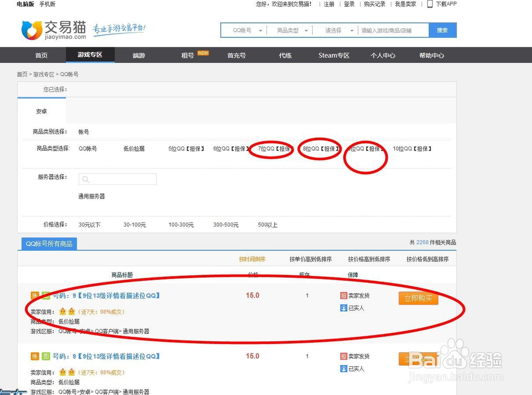Select the 5位QQ【担保】 filter
The height and width of the screenshot is (395, 532).
click(x=187, y=149)
